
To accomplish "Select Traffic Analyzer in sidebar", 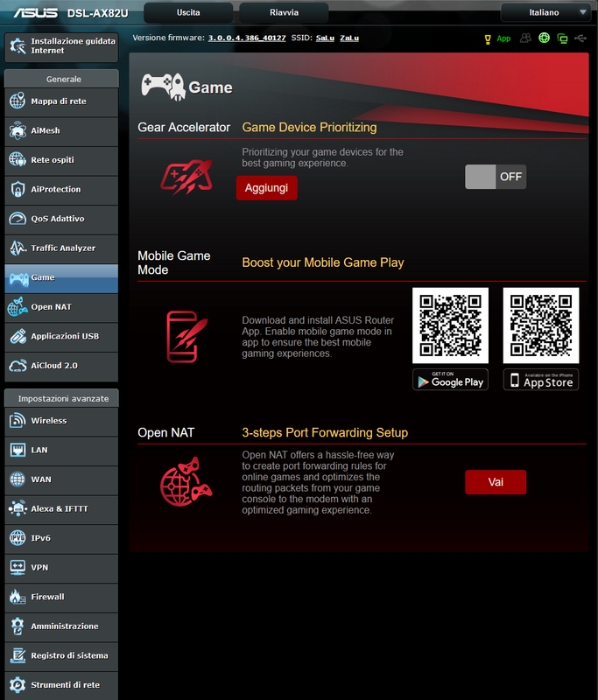I will tap(61, 248).
